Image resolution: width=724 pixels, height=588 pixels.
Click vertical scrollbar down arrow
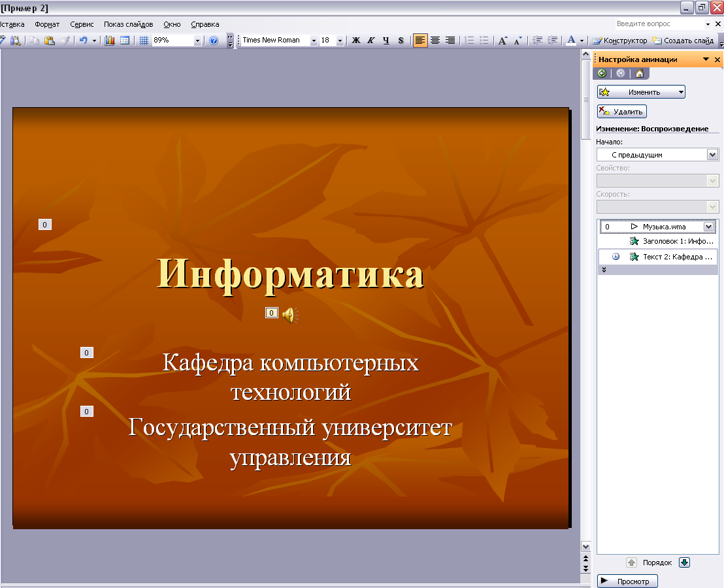tap(586, 547)
